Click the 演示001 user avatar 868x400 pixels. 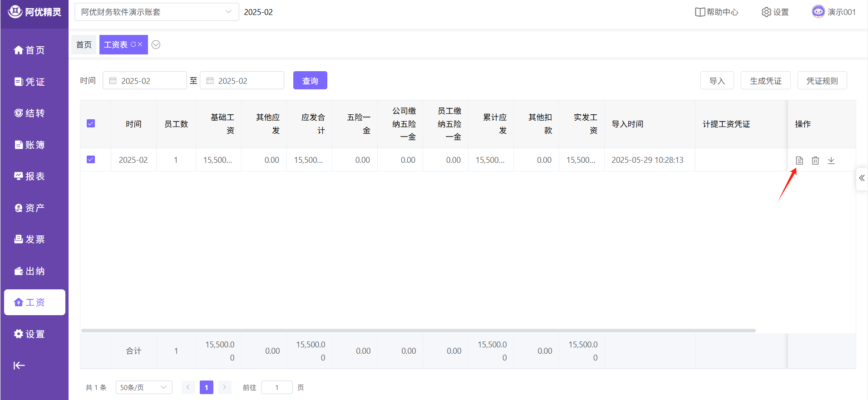tap(818, 12)
